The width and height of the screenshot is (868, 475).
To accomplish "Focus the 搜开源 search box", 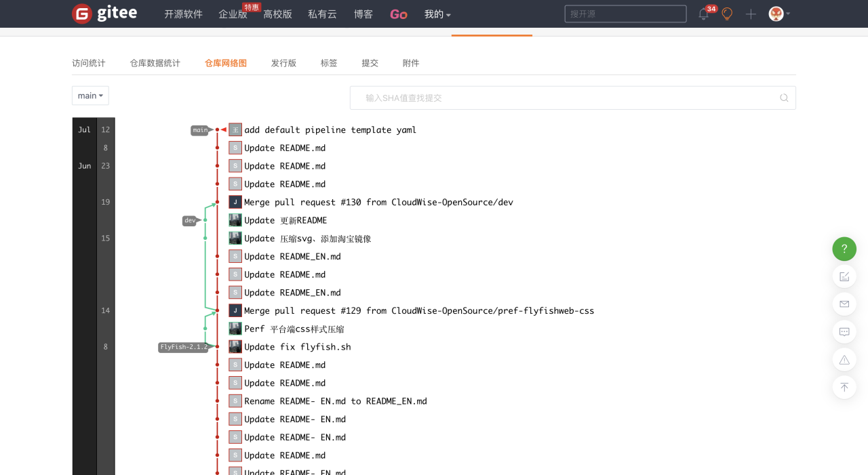I will pyautogui.click(x=625, y=14).
